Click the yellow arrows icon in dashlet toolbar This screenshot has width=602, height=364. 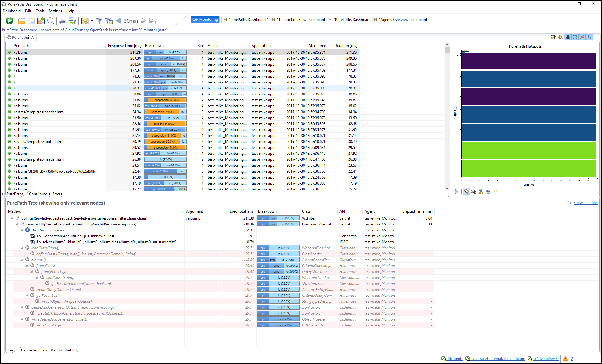pos(560,37)
